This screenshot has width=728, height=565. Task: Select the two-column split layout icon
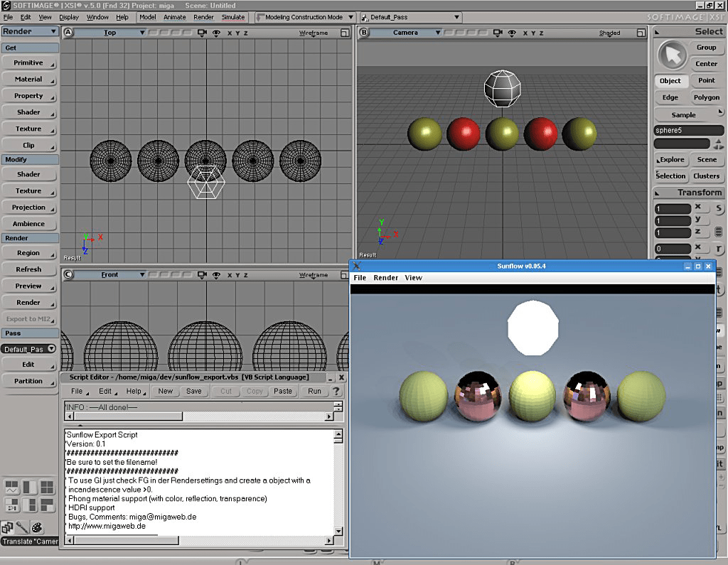pyautogui.click(x=29, y=487)
